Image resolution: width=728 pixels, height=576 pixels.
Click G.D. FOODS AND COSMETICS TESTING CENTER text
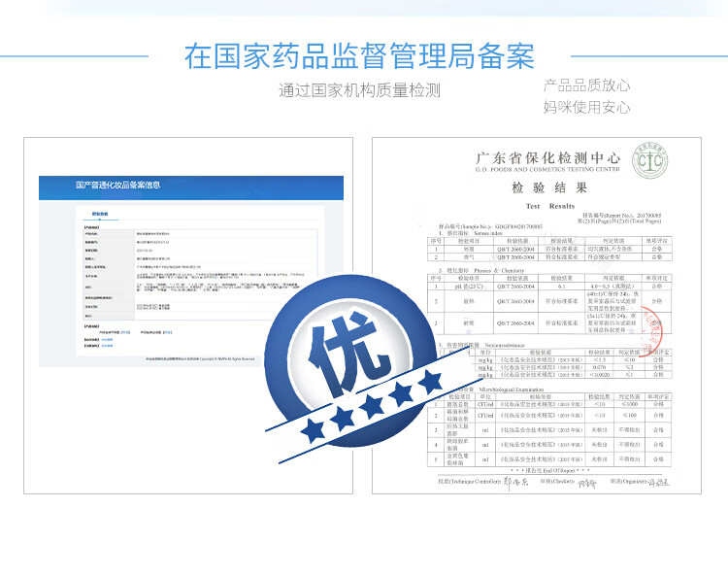[x=547, y=170]
